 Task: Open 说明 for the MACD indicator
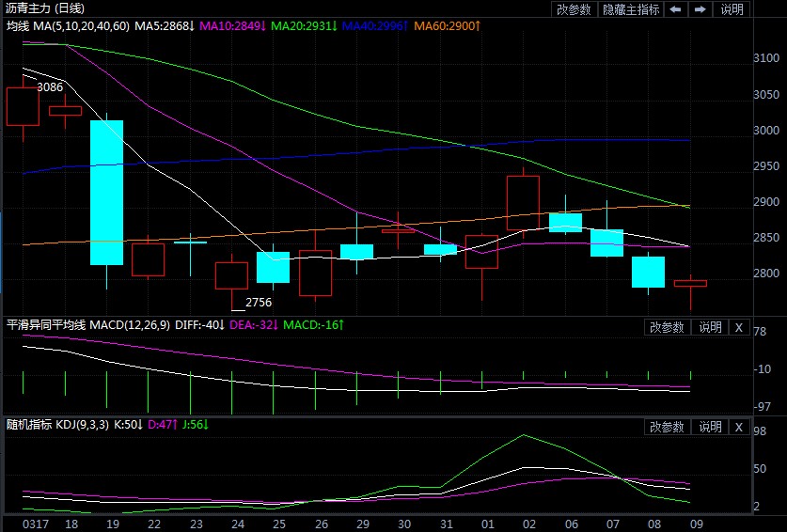tap(710, 327)
